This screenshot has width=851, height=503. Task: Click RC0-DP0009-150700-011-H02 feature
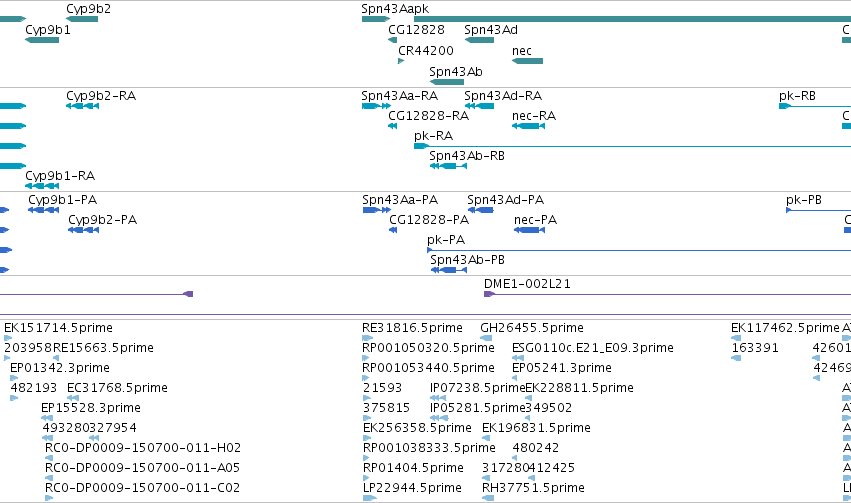pyautogui.click(x=49, y=459)
